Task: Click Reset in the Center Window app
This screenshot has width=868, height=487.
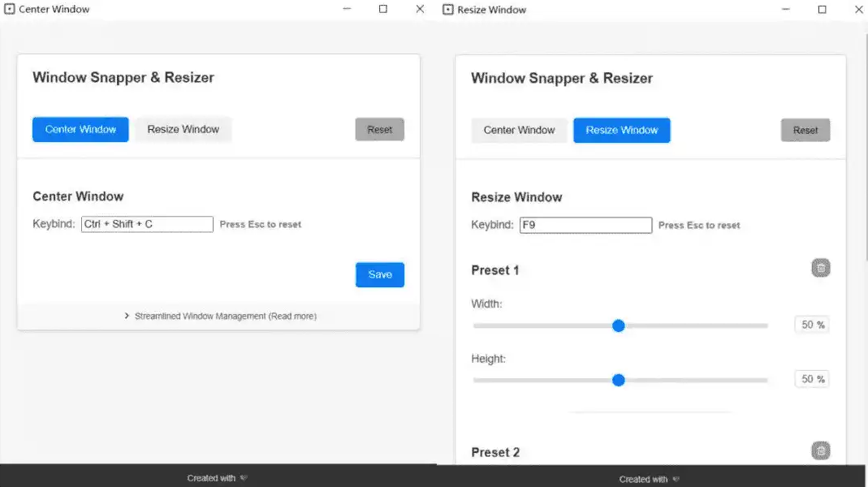Action: pos(380,130)
